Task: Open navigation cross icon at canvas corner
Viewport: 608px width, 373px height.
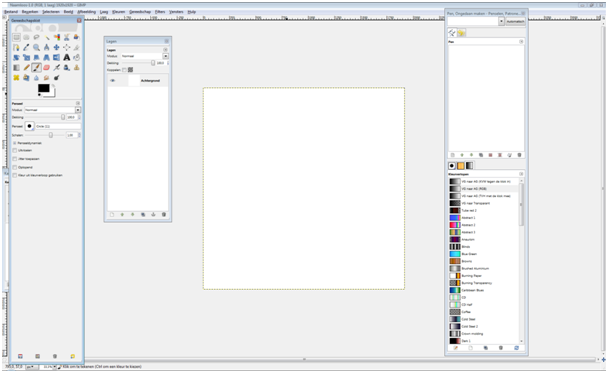Action: click(603, 359)
